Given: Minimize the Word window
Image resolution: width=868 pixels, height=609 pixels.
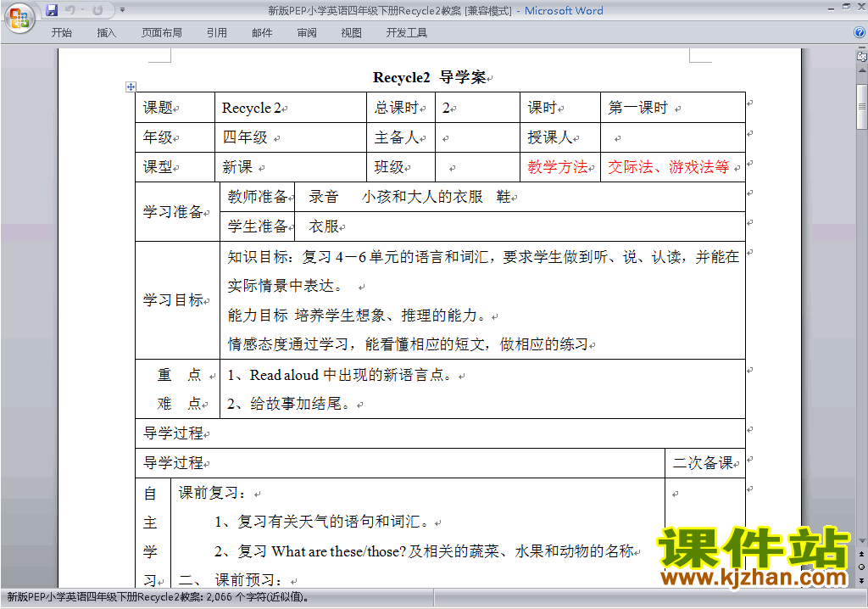Looking at the screenshot, I should [831, 8].
